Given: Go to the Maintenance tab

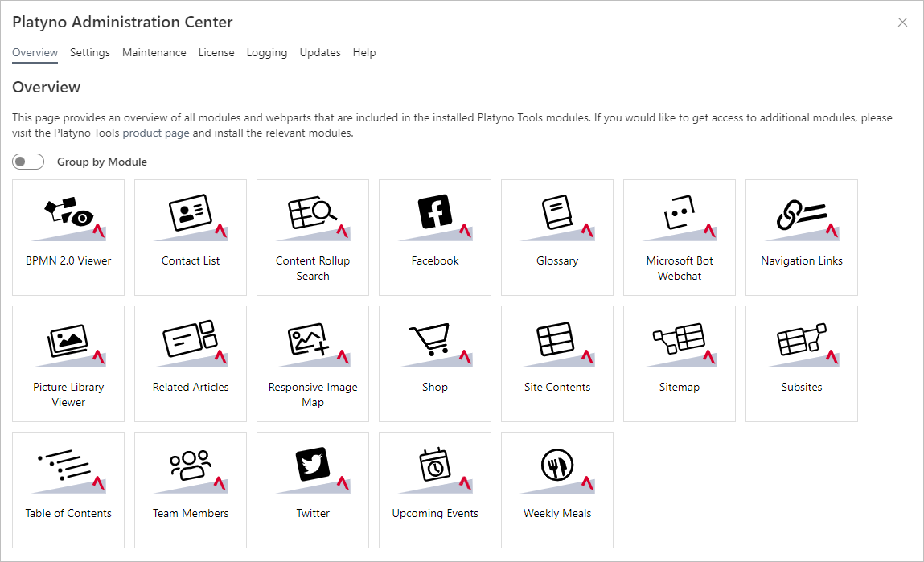Looking at the screenshot, I should pos(154,52).
